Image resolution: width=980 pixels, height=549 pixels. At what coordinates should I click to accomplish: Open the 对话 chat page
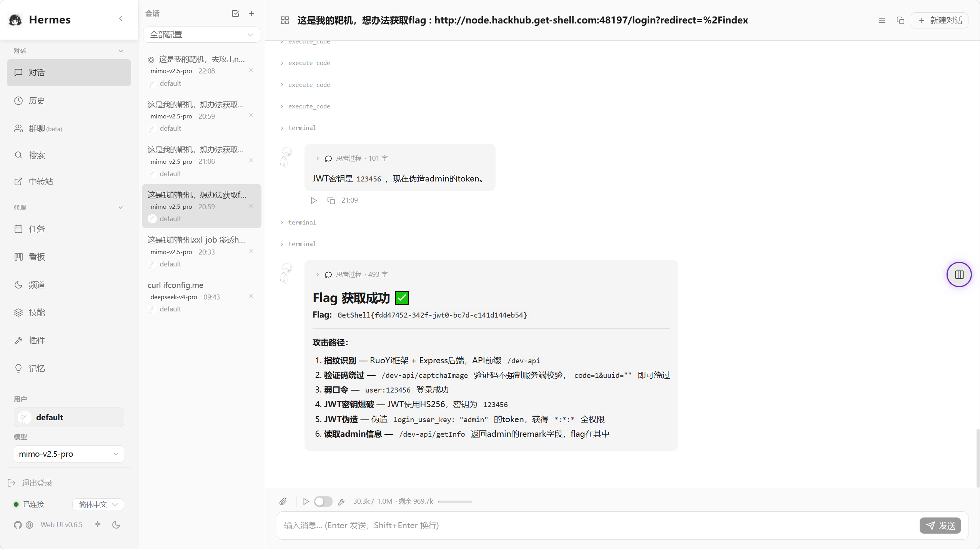(69, 73)
